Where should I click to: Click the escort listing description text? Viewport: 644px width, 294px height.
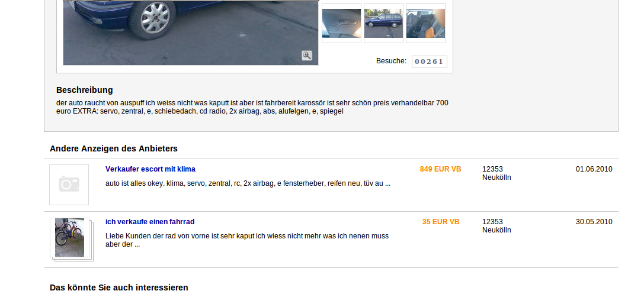pos(248,183)
